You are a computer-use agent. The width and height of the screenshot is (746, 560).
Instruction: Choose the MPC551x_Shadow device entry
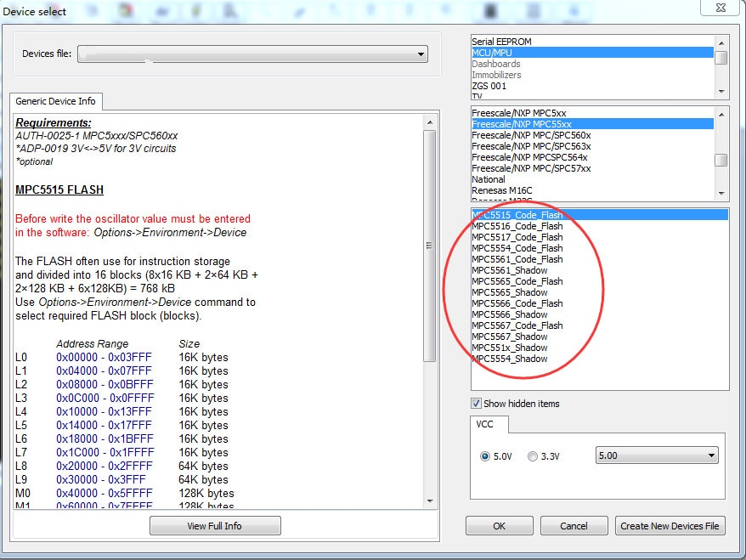(509, 348)
